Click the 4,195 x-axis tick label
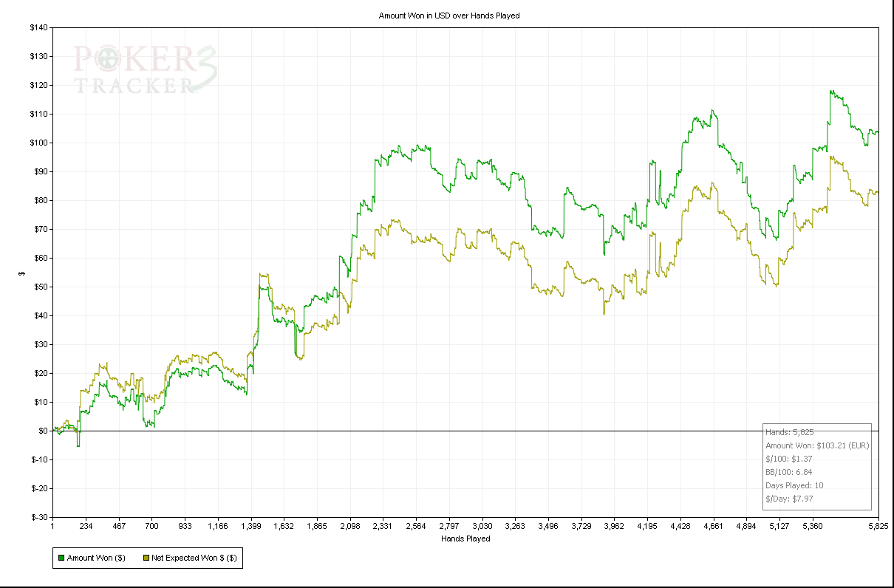Screen dimensions: 894x588 (x=647, y=527)
